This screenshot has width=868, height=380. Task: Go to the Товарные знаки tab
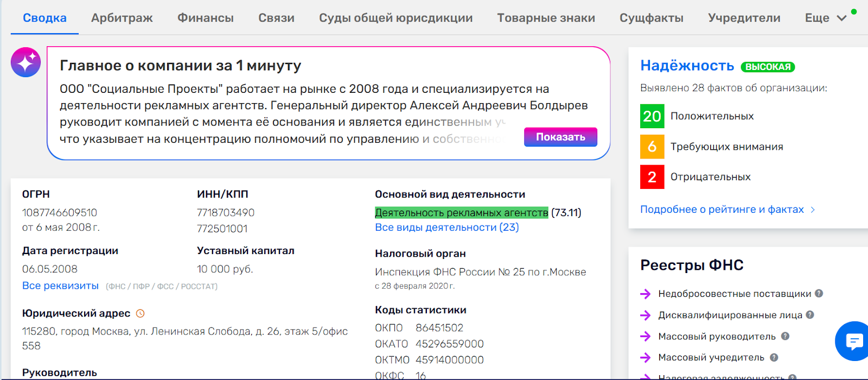tap(546, 18)
